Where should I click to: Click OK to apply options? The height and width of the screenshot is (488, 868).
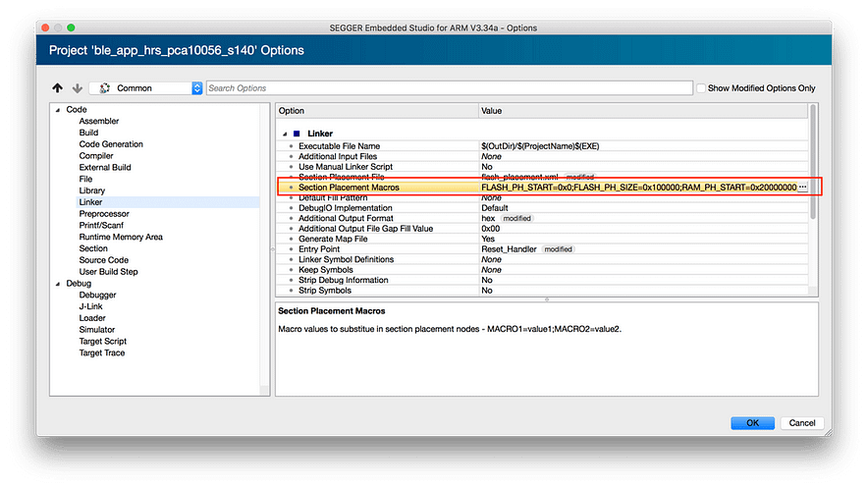pyautogui.click(x=752, y=423)
